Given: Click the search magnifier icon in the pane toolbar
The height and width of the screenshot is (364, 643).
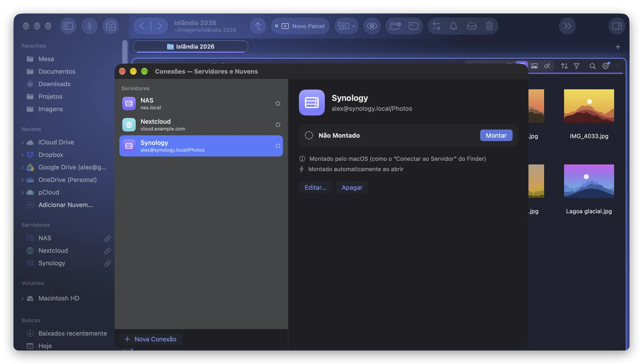Looking at the screenshot, I should pyautogui.click(x=593, y=66).
